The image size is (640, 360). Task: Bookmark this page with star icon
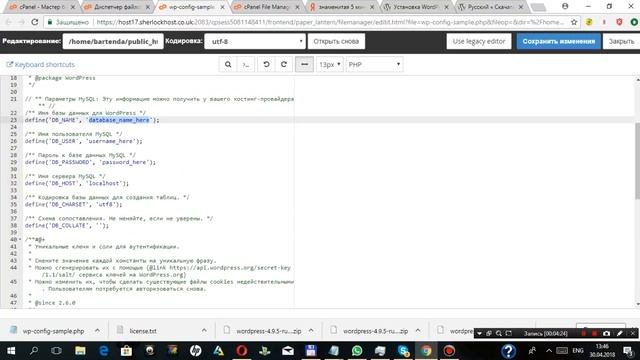(x=574, y=22)
